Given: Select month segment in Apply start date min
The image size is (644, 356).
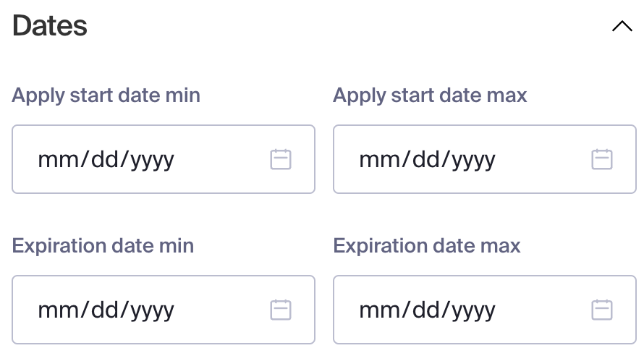Looking at the screenshot, I should pos(58,160).
